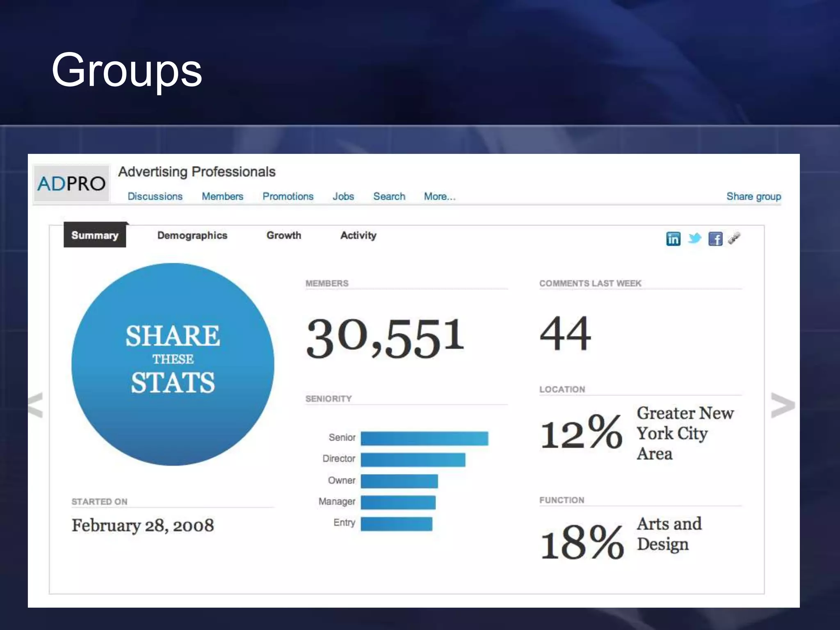Click the Share group link
The height and width of the screenshot is (630, 840).
pyautogui.click(x=753, y=196)
